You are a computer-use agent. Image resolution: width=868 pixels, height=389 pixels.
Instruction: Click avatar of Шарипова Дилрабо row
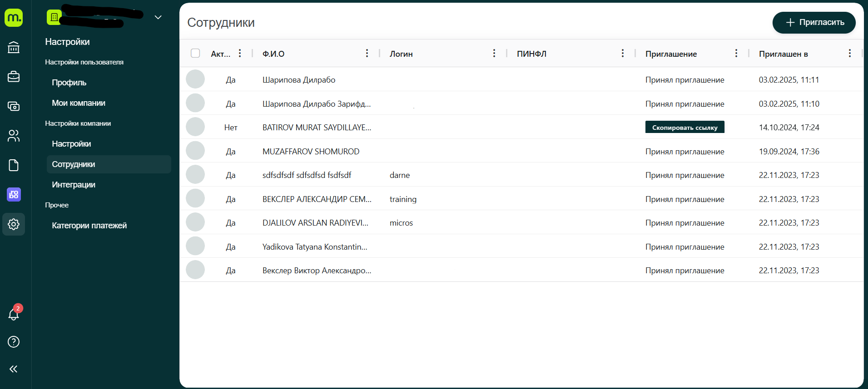pos(195,79)
